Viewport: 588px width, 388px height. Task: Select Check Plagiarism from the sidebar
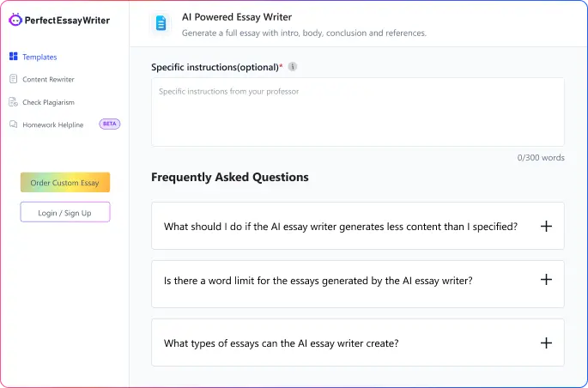coord(48,102)
